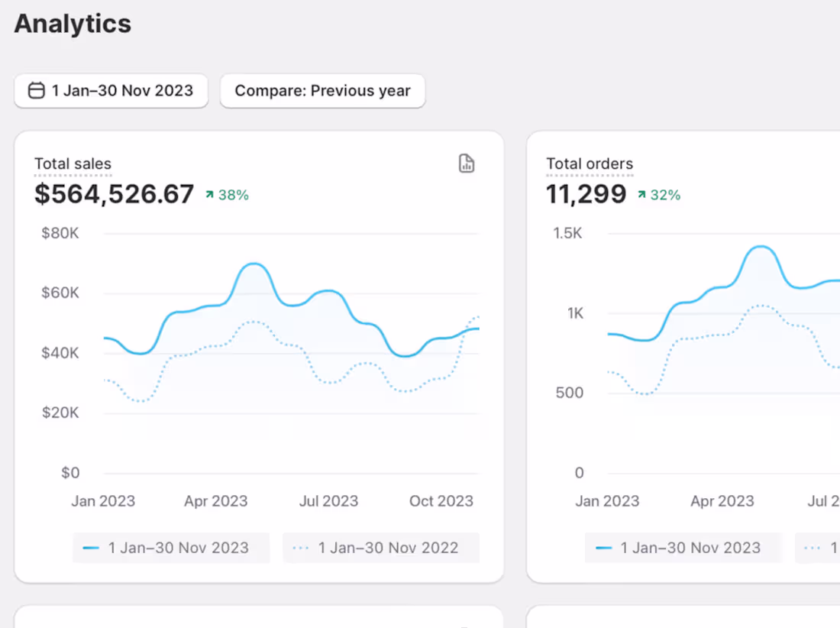The width and height of the screenshot is (840, 628).
Task: Click the $40K axis label
Action: tap(60, 352)
